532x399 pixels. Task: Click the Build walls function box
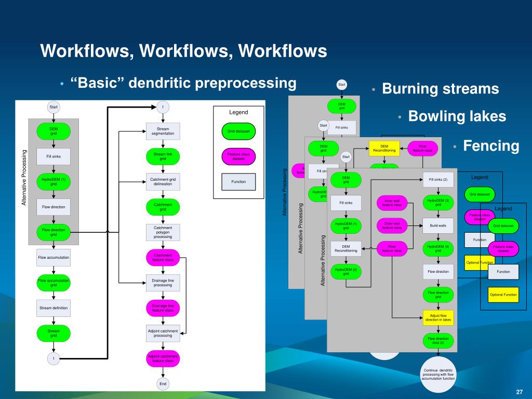coord(438,225)
